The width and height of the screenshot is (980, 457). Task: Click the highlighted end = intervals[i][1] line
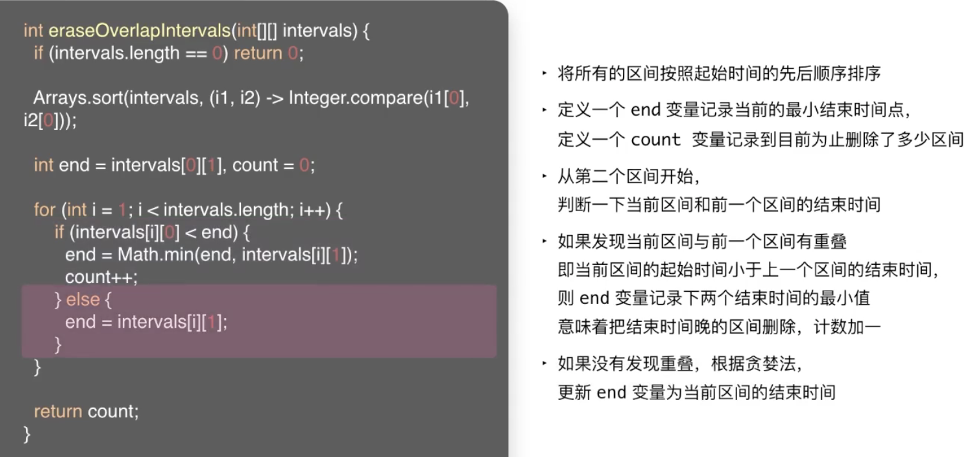click(x=146, y=321)
